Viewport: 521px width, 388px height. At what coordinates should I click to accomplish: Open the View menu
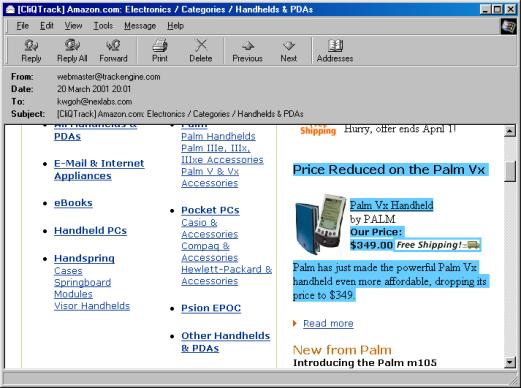click(x=73, y=26)
